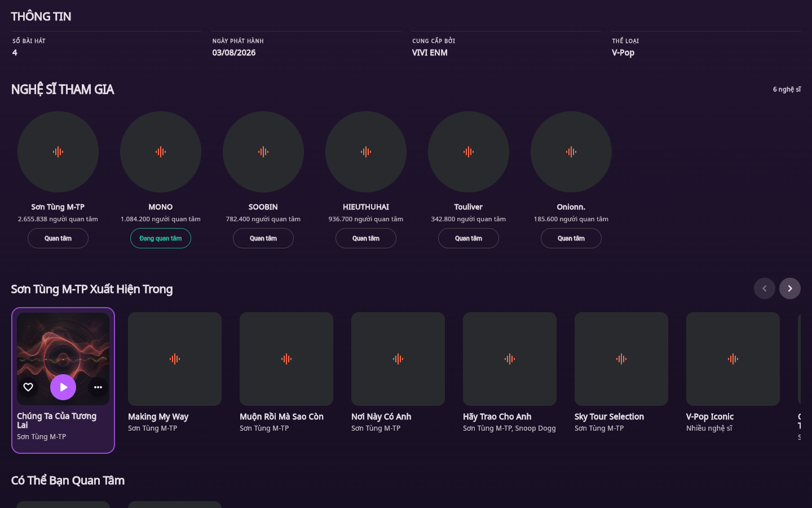The height and width of the screenshot is (508, 812).
Task: Open MONO artist avatar
Action: (x=161, y=152)
